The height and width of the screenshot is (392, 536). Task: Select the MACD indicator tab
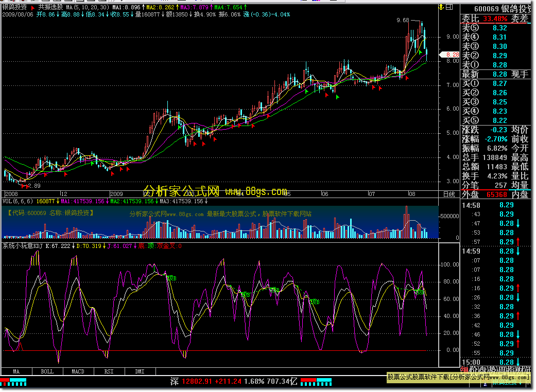[78, 371]
